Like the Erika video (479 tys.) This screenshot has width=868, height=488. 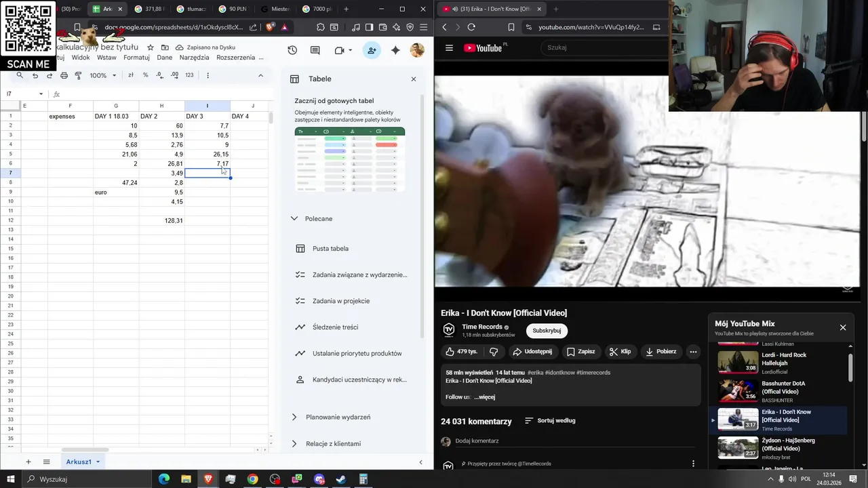tap(462, 352)
